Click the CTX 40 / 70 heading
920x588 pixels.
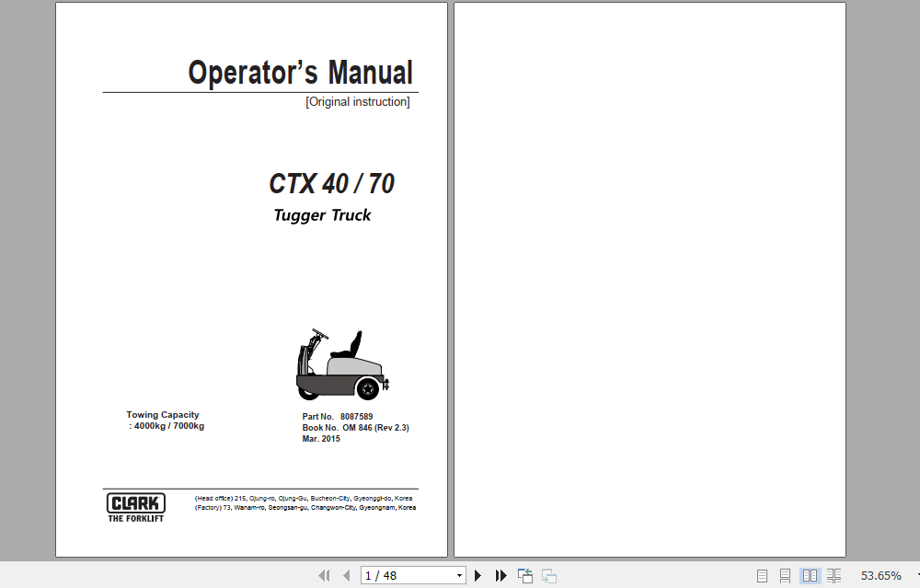pos(331,184)
